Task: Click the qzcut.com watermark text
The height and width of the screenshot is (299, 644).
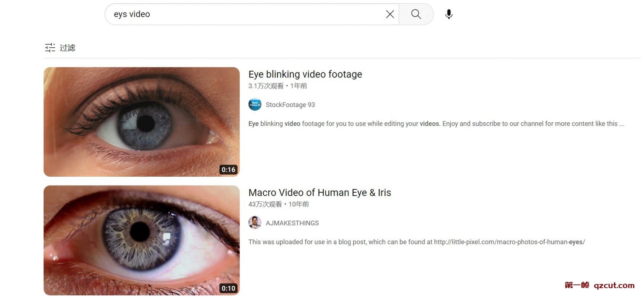Action: point(614,286)
